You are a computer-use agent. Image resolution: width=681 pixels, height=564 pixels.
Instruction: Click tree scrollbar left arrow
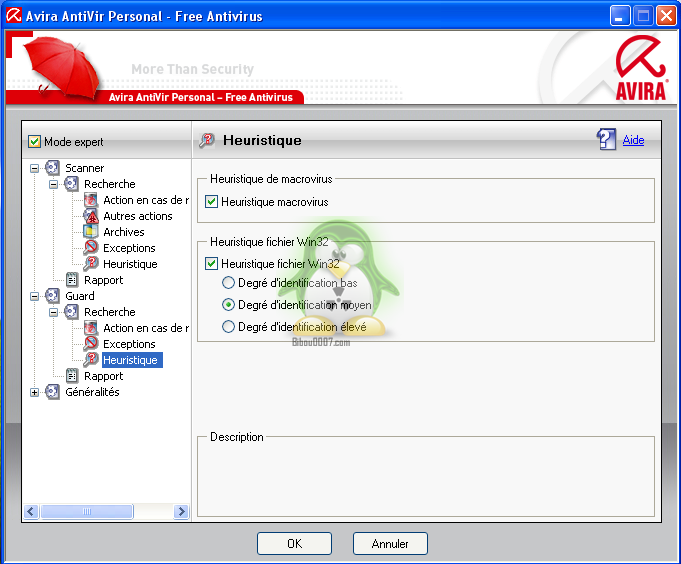30,511
